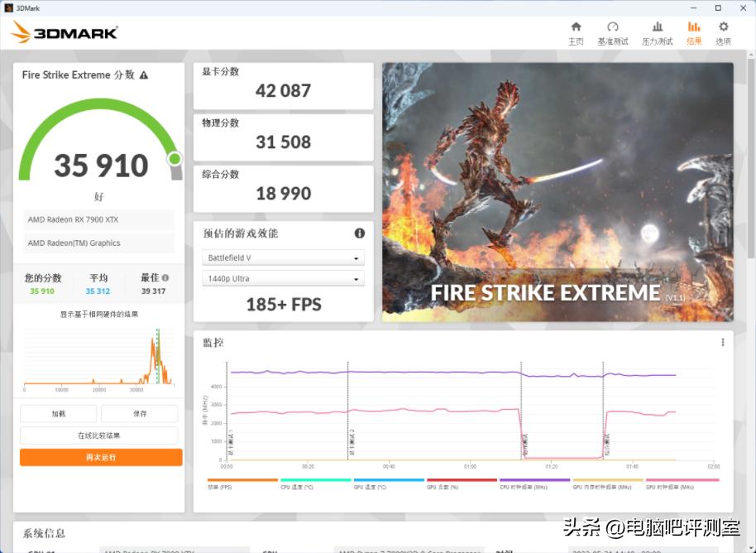Click the info icon in 预估的游戏效能 panel
This screenshot has width=756, height=553.
pos(360,233)
